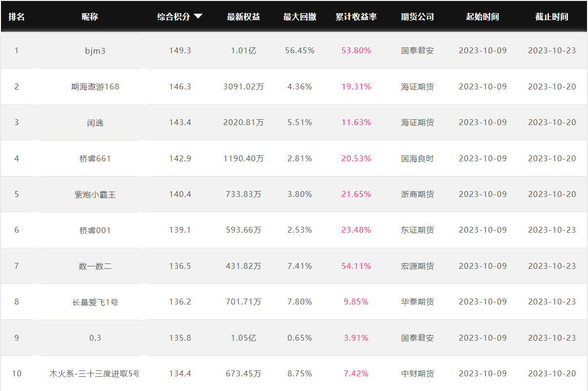
Task: Select the 56.45% max drawdown cell
Action: (300, 50)
